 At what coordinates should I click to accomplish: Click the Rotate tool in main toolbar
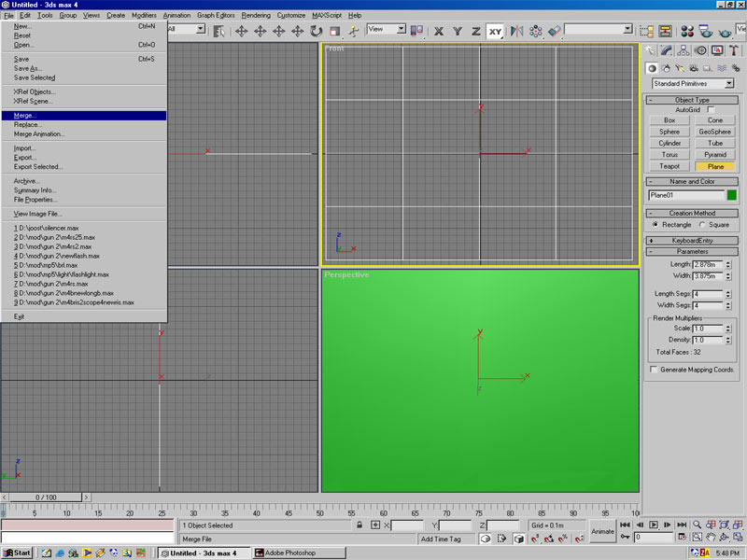(317, 31)
